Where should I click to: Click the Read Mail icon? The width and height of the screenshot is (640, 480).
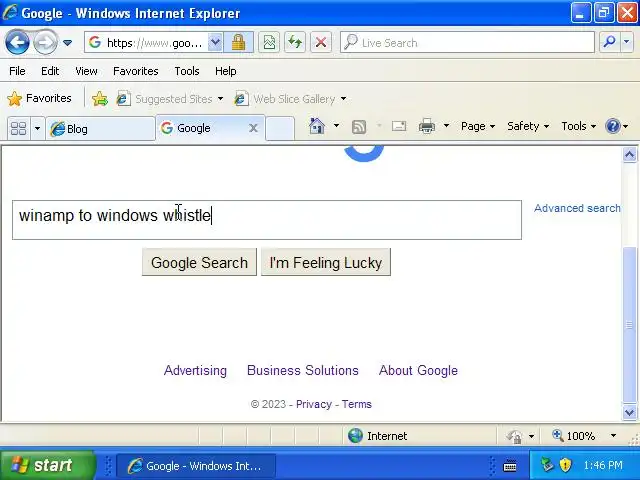click(399, 126)
